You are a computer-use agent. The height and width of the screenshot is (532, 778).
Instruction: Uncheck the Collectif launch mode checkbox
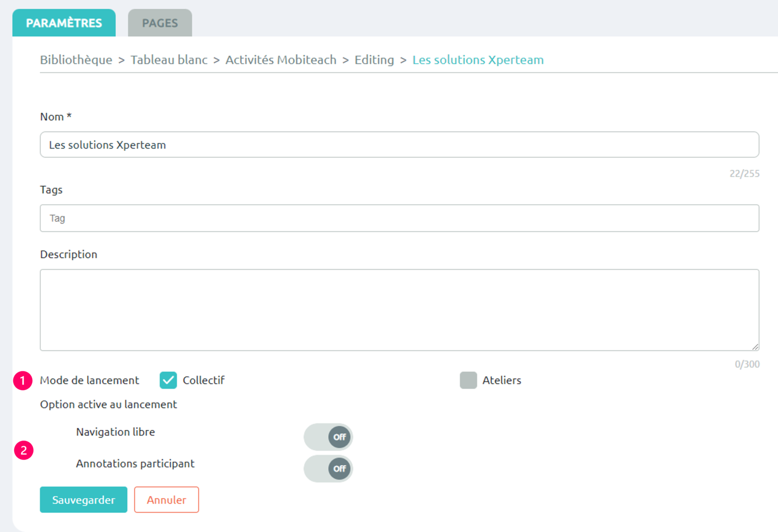[x=168, y=380]
